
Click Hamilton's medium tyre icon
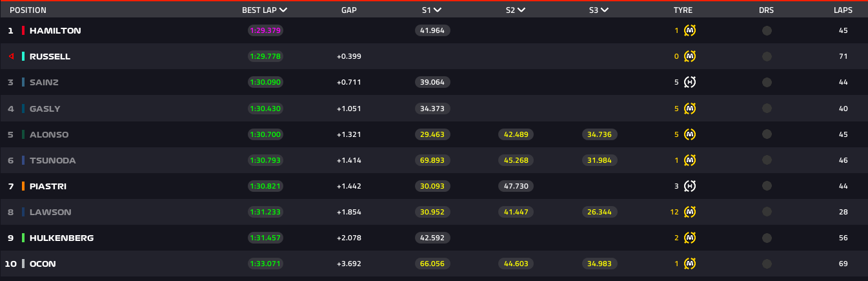[x=689, y=30]
